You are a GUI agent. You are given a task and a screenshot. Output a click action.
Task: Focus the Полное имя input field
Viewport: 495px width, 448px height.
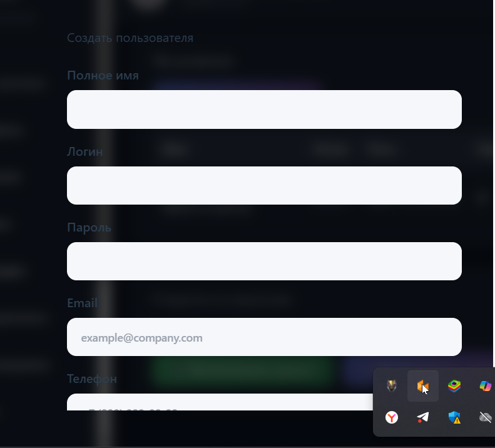264,109
